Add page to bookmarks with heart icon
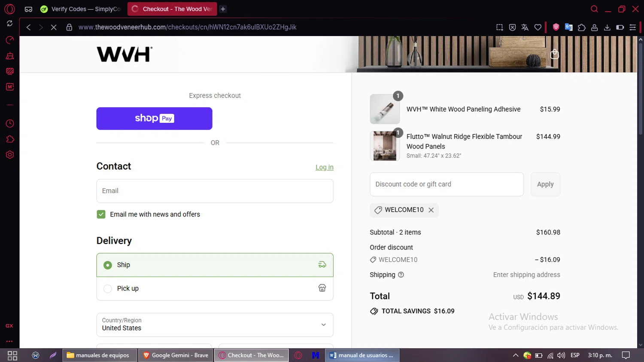Screen dimensions: 644x362 (x=538, y=27)
